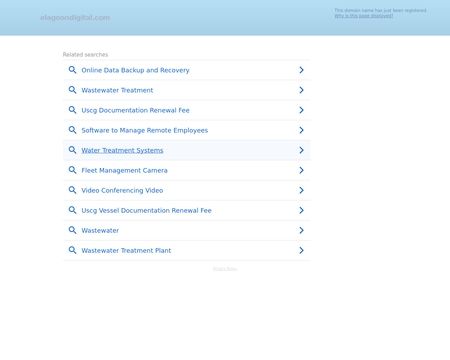Screen dimensions: 450x360
Task: Click chevron arrow on Wastewater Treatment row
Action: pyautogui.click(x=301, y=90)
